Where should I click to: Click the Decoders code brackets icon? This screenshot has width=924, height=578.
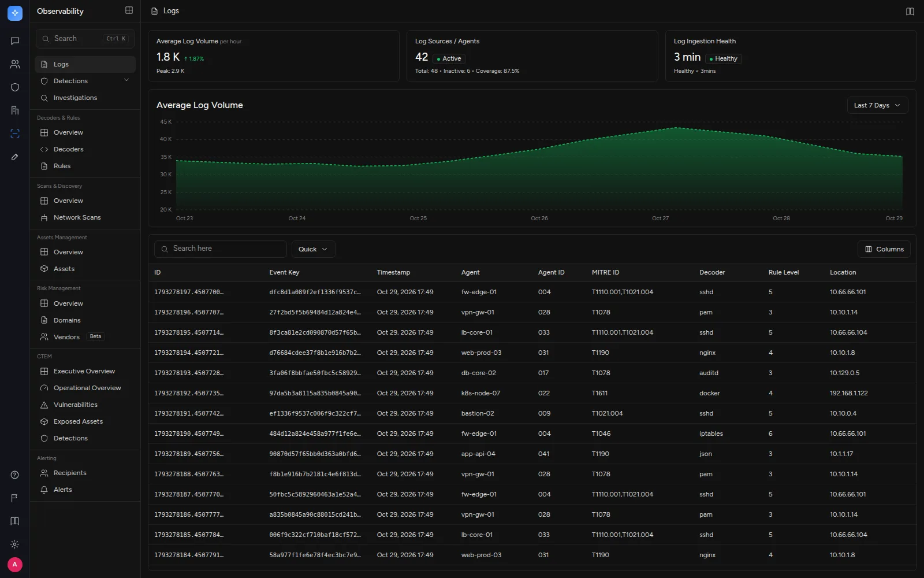[x=44, y=149]
